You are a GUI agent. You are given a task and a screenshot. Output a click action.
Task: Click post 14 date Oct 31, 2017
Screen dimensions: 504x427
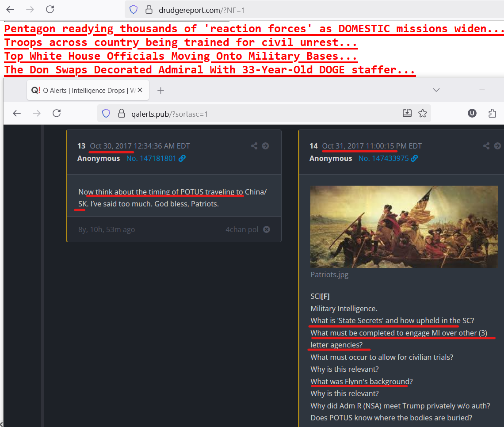pyautogui.click(x=343, y=146)
